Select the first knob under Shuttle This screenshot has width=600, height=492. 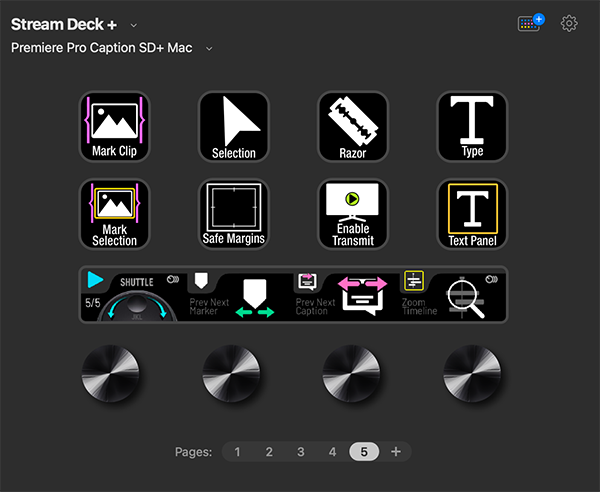point(111,373)
